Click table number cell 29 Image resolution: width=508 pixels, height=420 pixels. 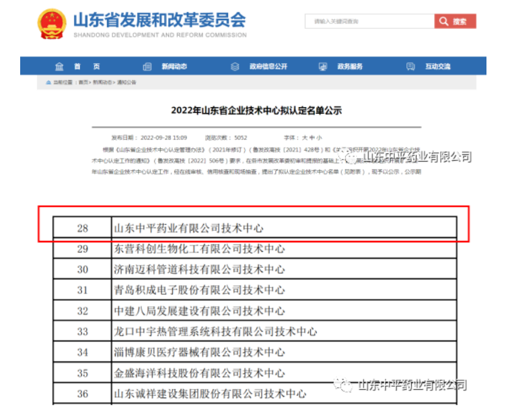coord(83,249)
